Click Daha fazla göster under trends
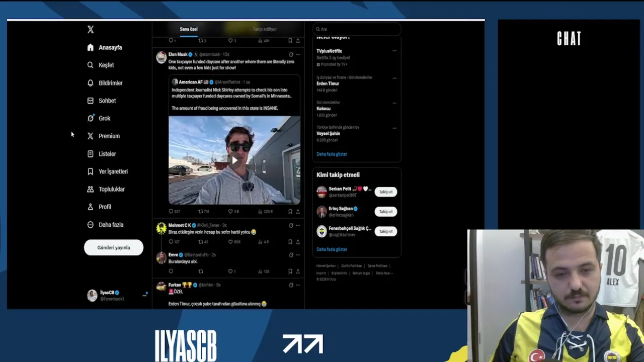The height and width of the screenshot is (362, 644). click(x=332, y=154)
